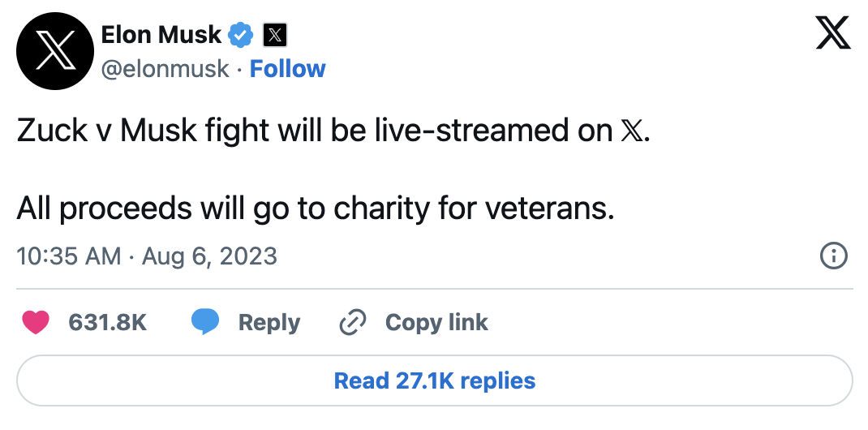868x430 pixels.
Task: Click the Zuck v Musk fight sentence
Action: point(333,131)
